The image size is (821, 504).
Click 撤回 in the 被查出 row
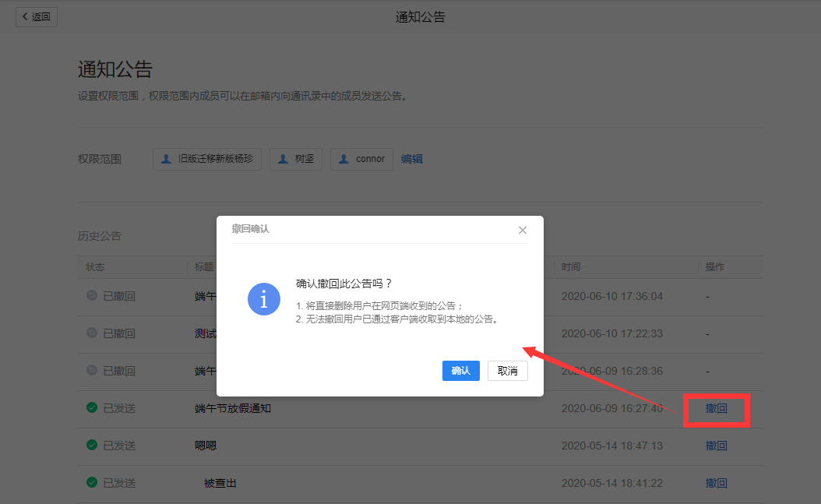point(716,483)
